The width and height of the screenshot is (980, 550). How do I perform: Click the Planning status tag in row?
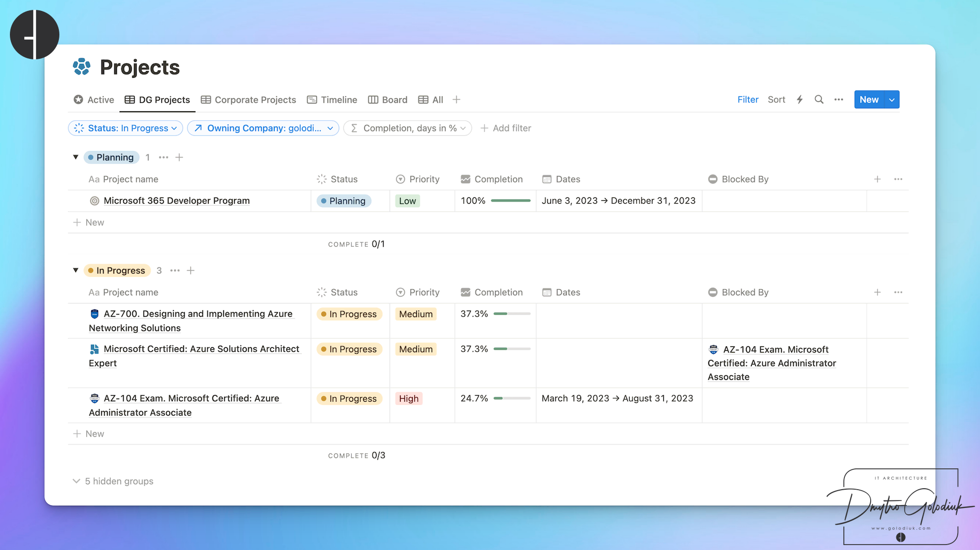343,201
